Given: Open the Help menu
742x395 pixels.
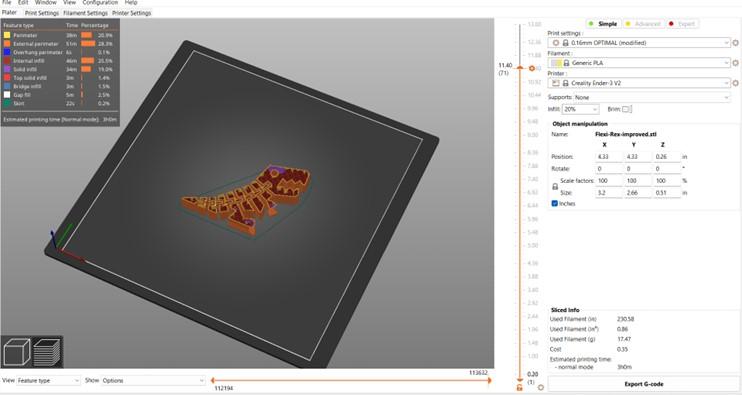Looking at the screenshot, I should coord(131,2).
